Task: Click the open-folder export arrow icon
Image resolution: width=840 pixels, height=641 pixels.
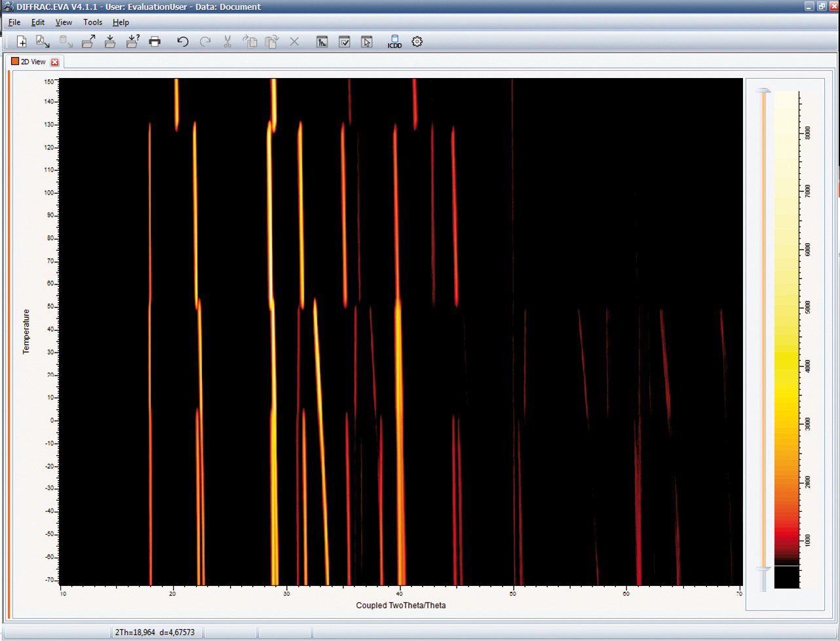Action: (x=88, y=42)
